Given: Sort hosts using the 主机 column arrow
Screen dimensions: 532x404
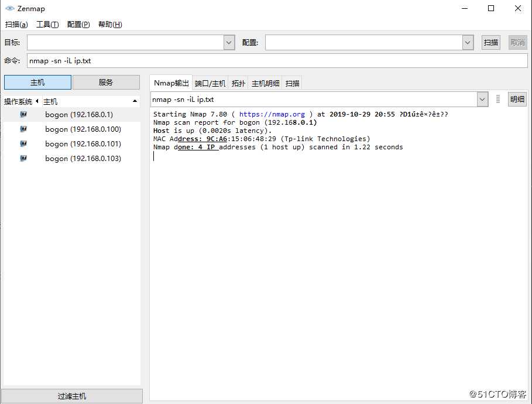Looking at the screenshot, I should pyautogui.click(x=135, y=101).
